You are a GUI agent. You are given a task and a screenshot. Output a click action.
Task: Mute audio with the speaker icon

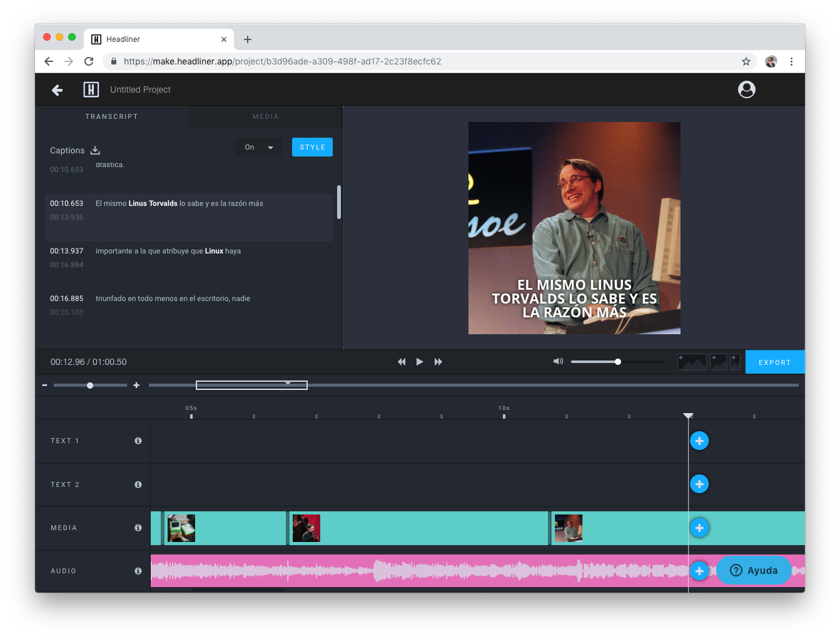pyautogui.click(x=557, y=361)
